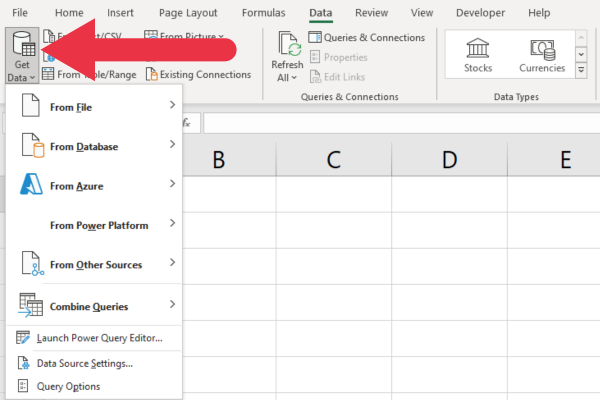The image size is (600, 400).
Task: Switch to the Formulas tab
Action: click(x=264, y=13)
